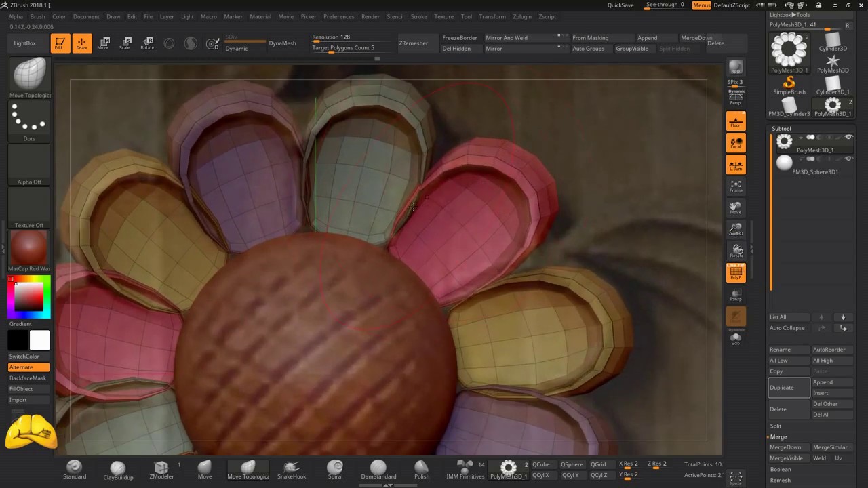Adjust the Target Polygons Count slider
The width and height of the screenshot is (868, 488).
tap(351, 49)
